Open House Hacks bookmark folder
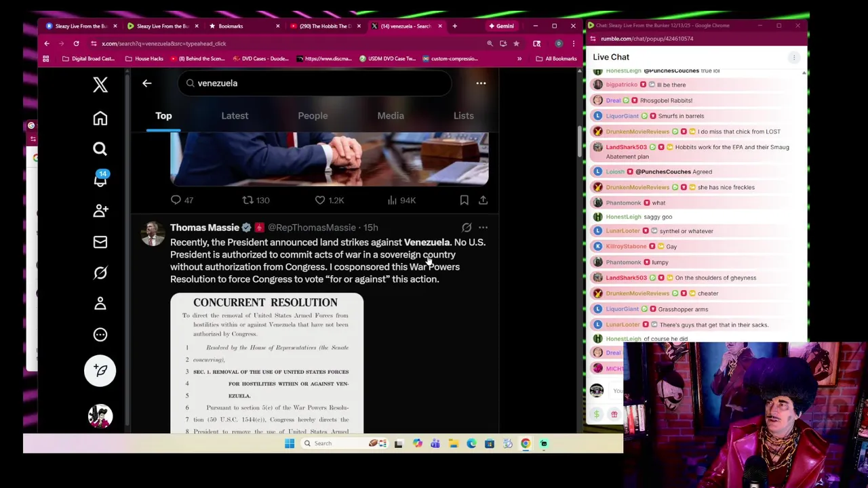Viewport: 868px width, 488px height. pos(143,59)
